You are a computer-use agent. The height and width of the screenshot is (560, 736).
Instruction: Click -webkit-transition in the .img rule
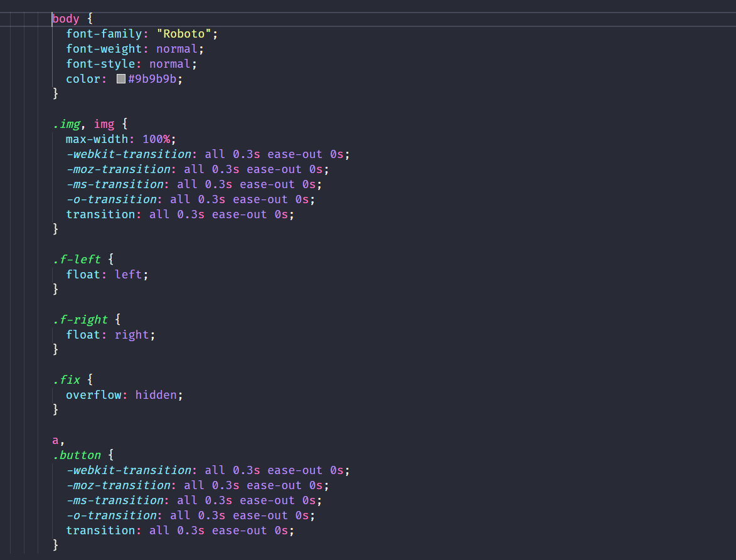(x=128, y=154)
